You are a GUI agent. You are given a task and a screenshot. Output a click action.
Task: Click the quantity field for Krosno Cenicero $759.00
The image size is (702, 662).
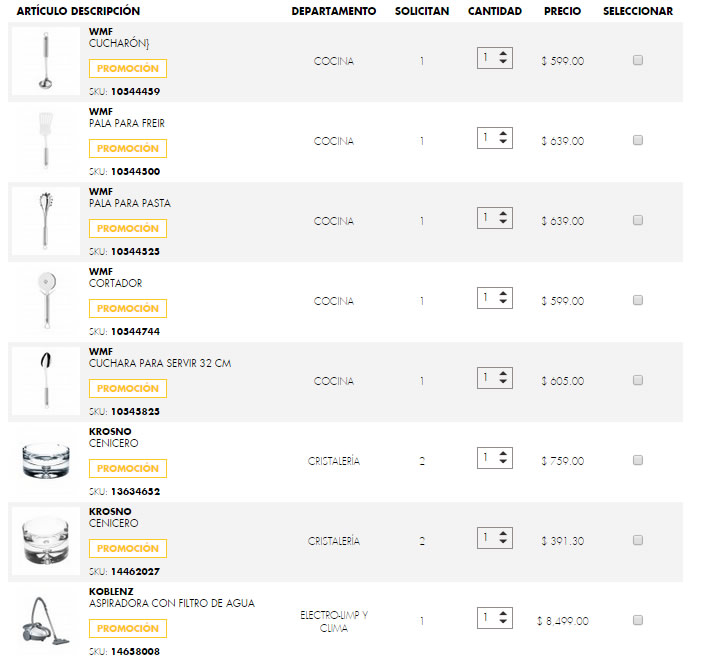[487, 457]
